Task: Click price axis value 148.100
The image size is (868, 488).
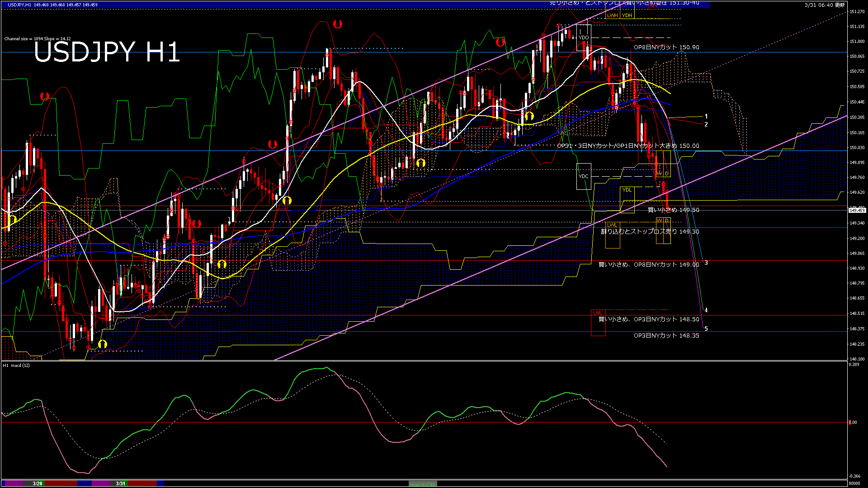Action: 857,359
